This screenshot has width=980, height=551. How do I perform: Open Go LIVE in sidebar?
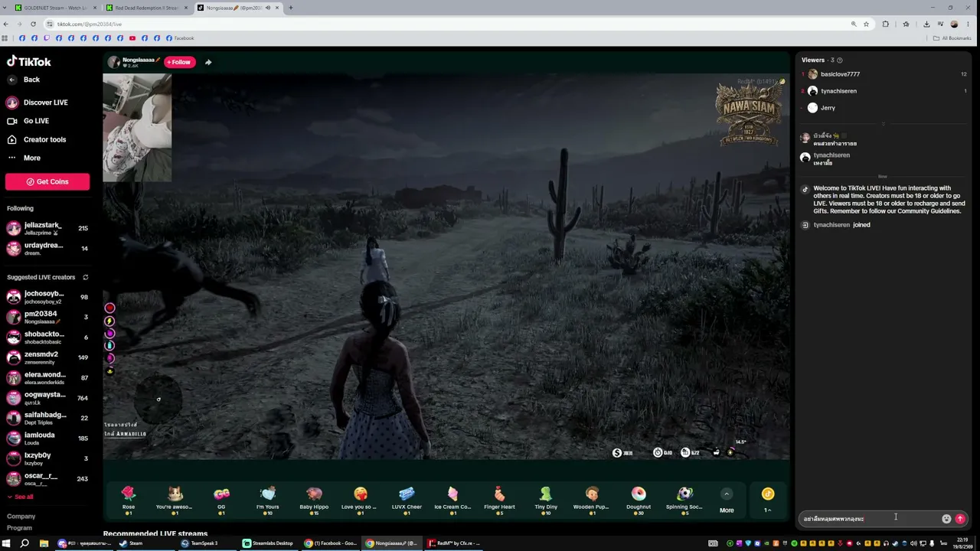click(35, 121)
